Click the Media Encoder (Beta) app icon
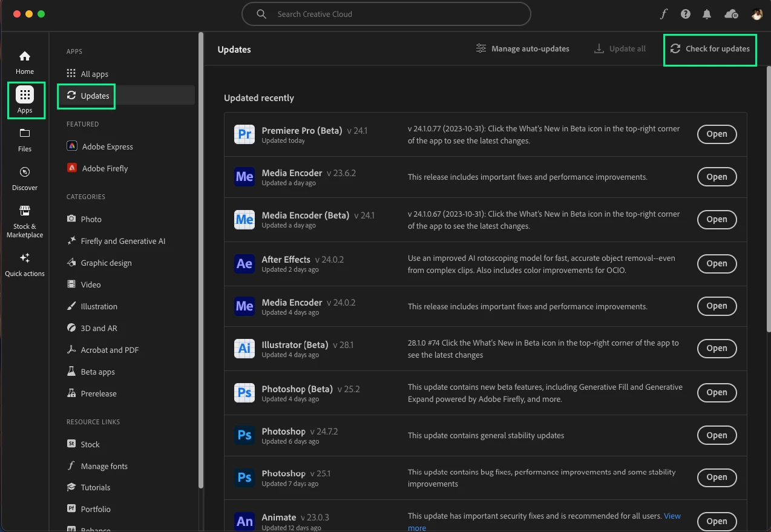The image size is (771, 532). 244,219
